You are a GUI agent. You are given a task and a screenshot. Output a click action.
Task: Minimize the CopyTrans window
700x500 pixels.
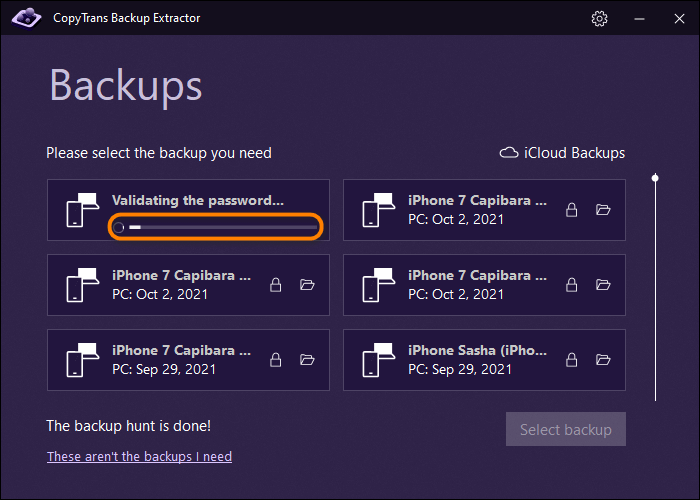639,19
